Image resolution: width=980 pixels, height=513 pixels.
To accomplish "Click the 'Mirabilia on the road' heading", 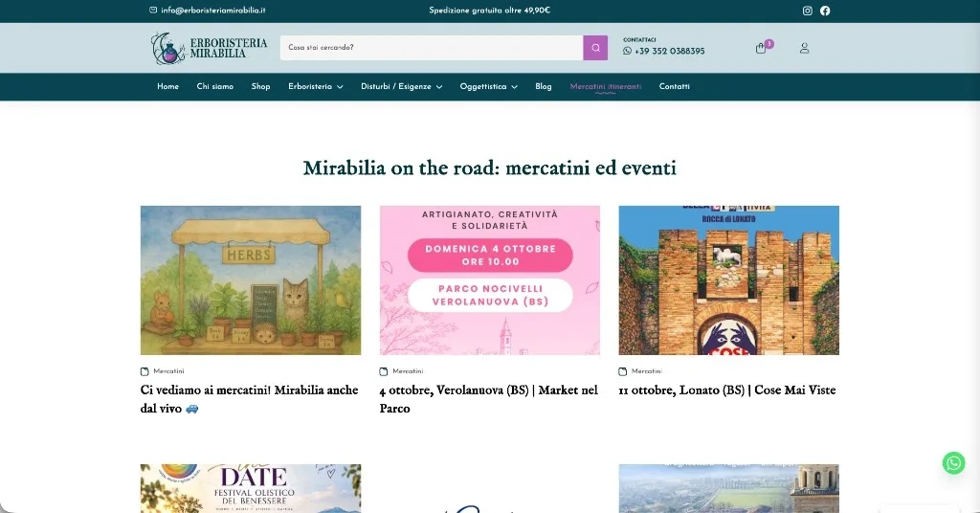I will [x=489, y=168].
